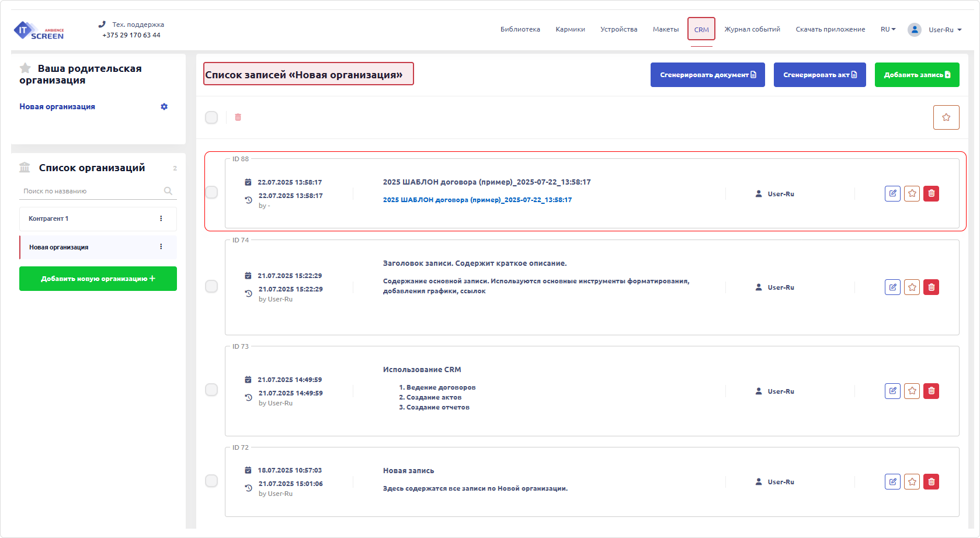
Task: Open the kebab menu on Новая организация
Action: (162, 247)
